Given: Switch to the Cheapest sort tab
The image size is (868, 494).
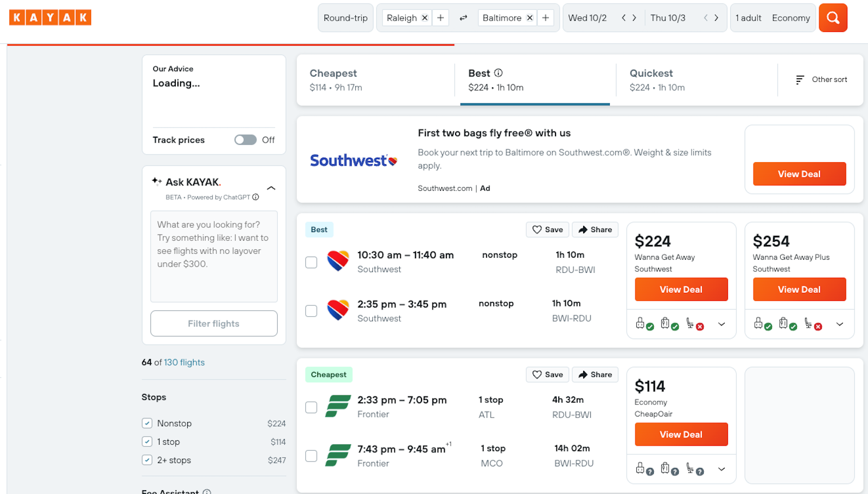Looking at the screenshot, I should 375,80.
